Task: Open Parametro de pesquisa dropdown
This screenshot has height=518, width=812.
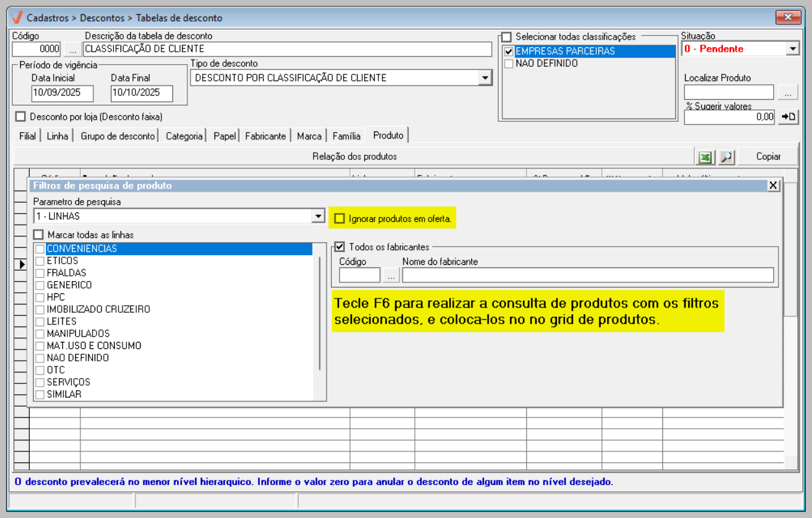Action: coord(318,216)
